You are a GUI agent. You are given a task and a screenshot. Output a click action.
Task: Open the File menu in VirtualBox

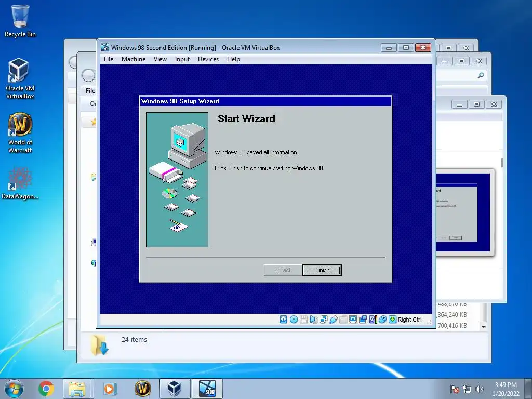point(109,59)
